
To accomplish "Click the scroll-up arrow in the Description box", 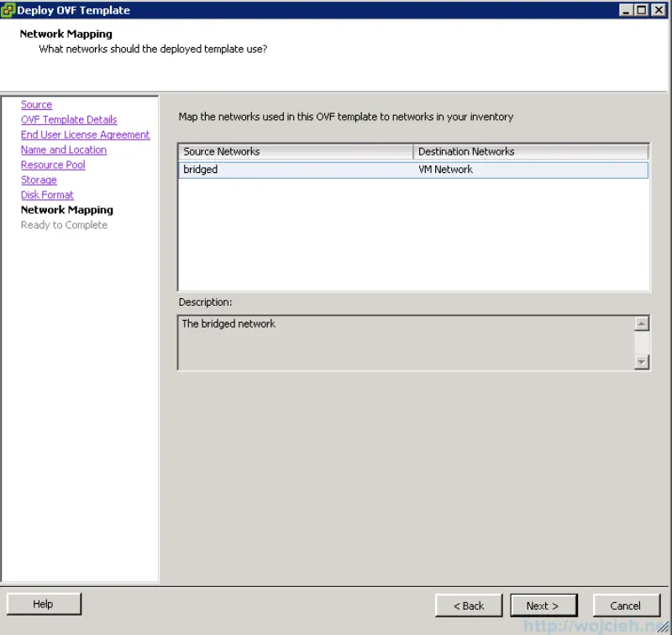I will coord(642,323).
